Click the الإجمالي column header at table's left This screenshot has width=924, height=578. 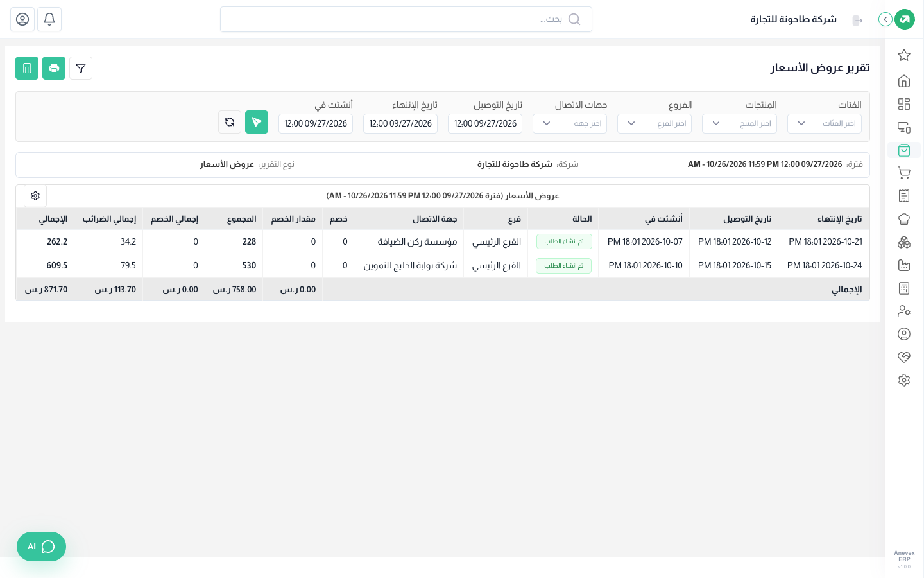click(x=45, y=219)
